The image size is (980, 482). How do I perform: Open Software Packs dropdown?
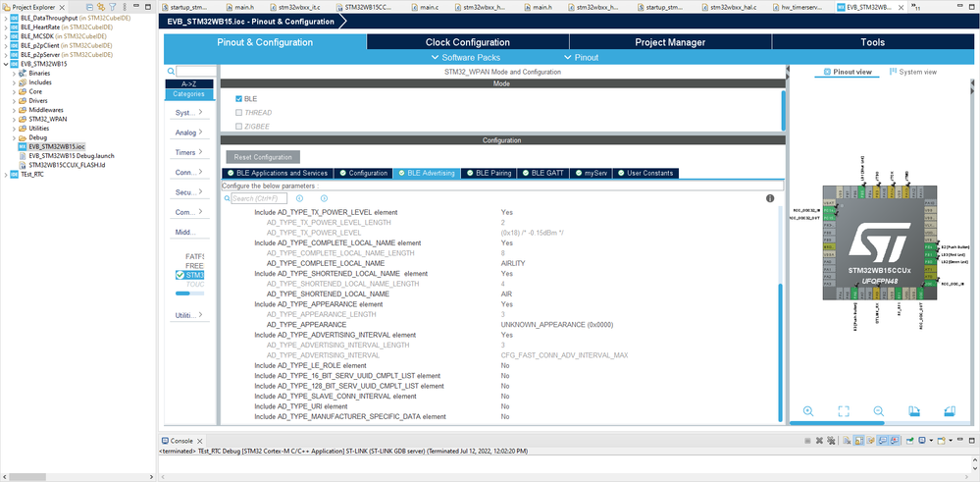466,57
